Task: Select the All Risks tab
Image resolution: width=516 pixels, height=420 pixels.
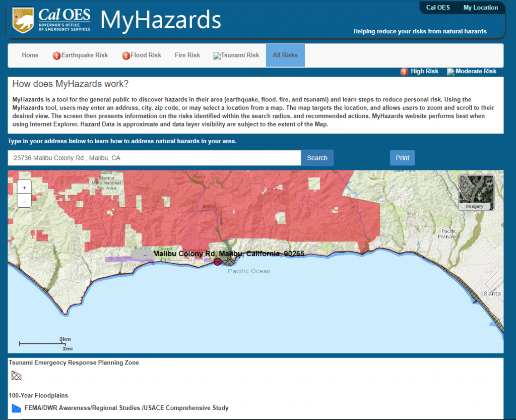Action: [285, 55]
